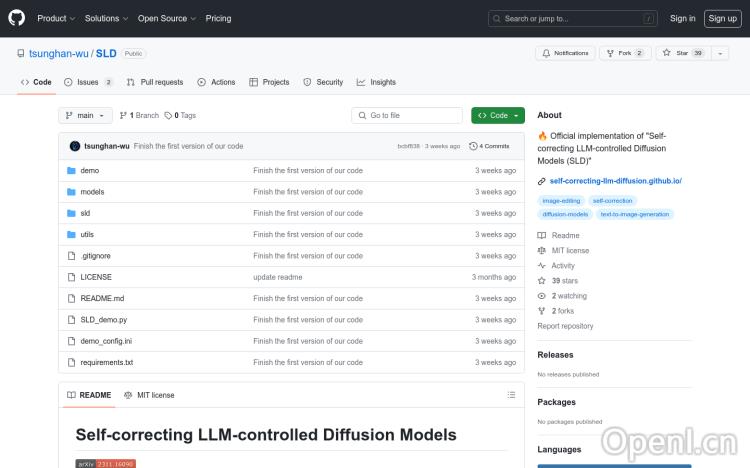Click the Go to file input
The width and height of the screenshot is (750, 468).
[x=407, y=115]
